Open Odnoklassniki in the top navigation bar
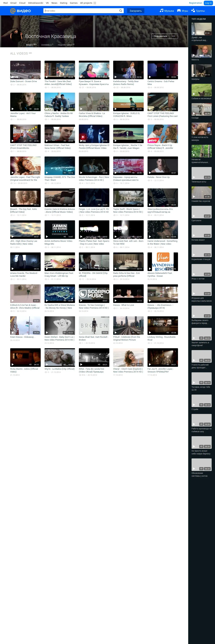The height and width of the screenshot is (644, 215). [x=35, y=3]
